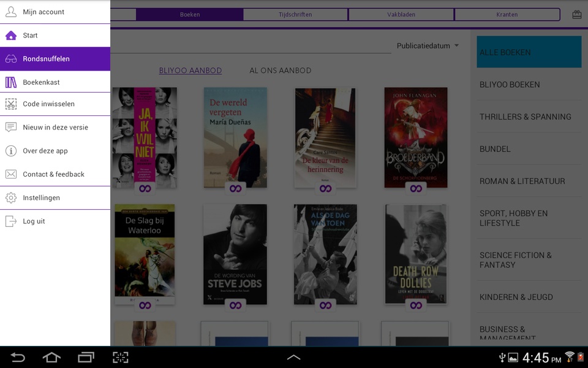This screenshot has width=588, height=368.
Task: Open the Android recent apps button
Action: 86,357
